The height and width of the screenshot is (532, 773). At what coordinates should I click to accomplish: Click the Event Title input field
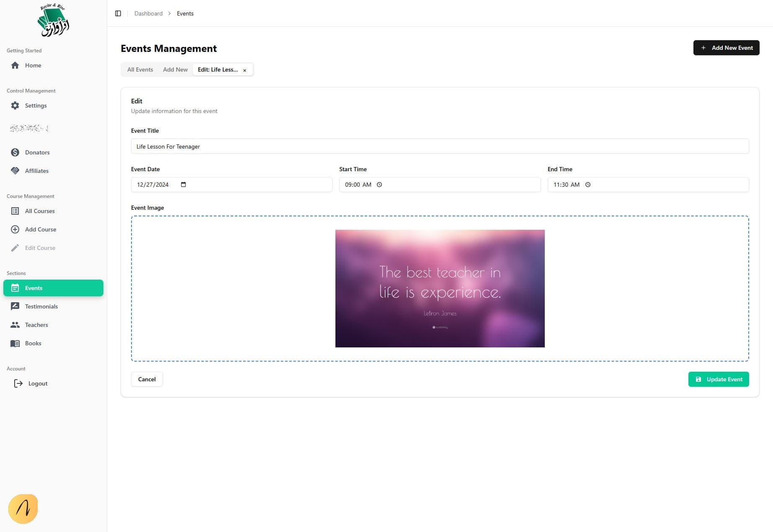[440, 146]
